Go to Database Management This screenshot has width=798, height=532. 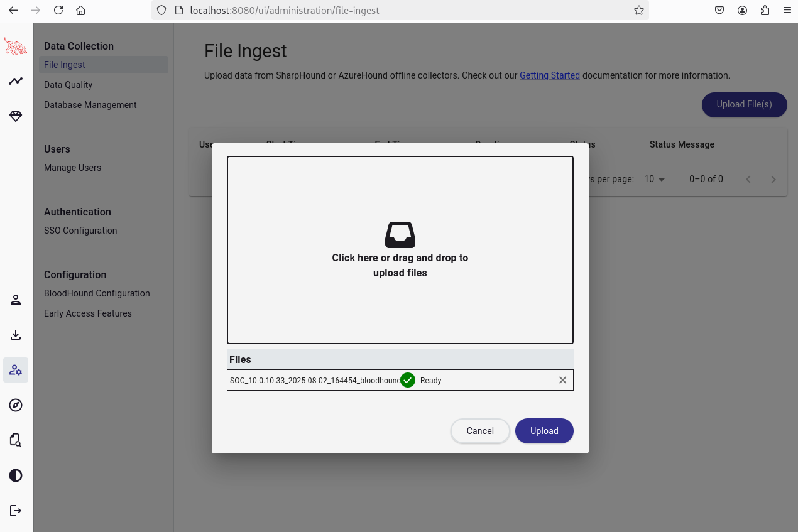90,105
